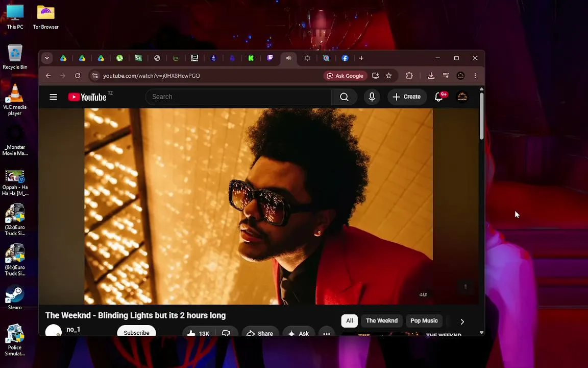Switch to the Facebook tab
Screen dimensions: 588x368
[x=345, y=58]
